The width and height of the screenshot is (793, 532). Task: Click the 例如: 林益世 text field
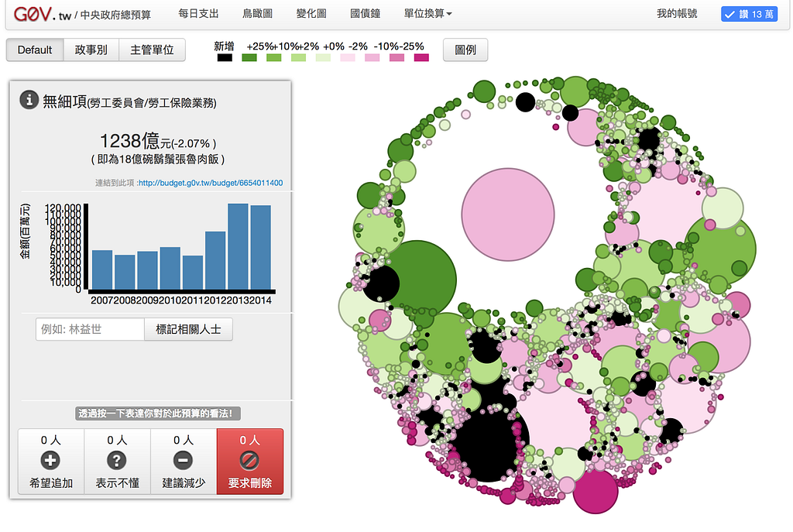click(x=90, y=329)
